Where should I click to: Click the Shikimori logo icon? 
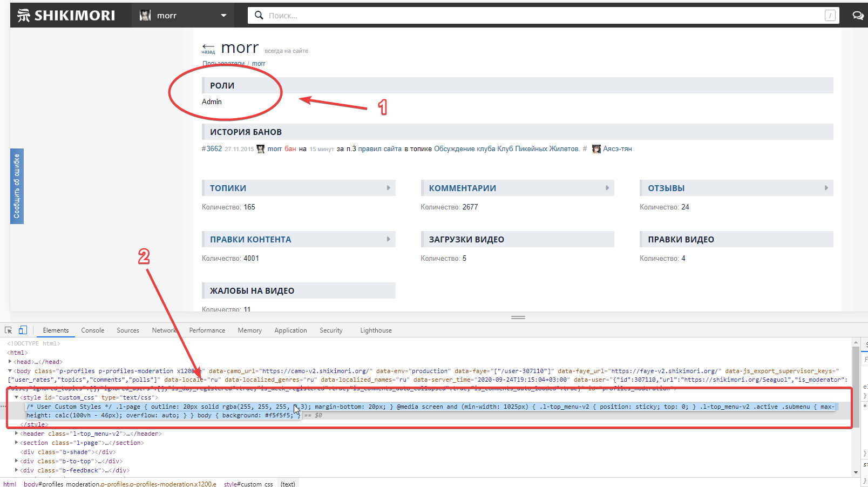24,16
